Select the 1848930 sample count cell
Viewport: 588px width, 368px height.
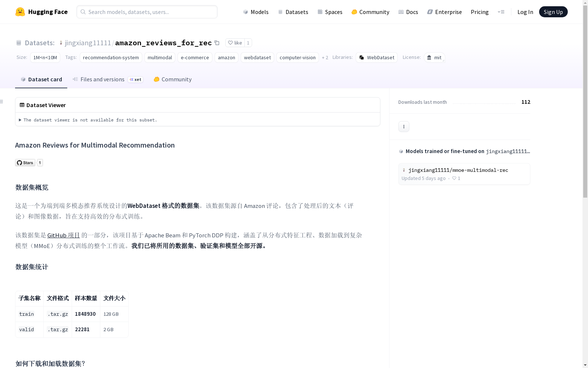85,314
